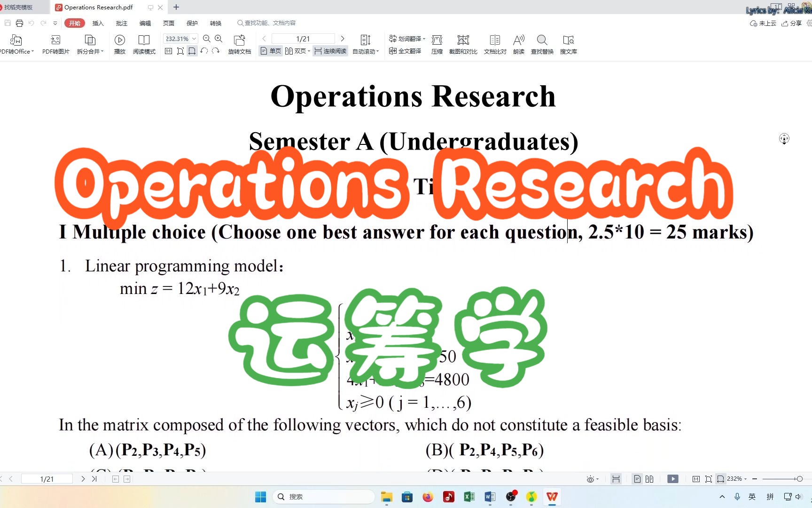Click the zoom slider handle
Screen dimensions: 812x508
coord(799,479)
